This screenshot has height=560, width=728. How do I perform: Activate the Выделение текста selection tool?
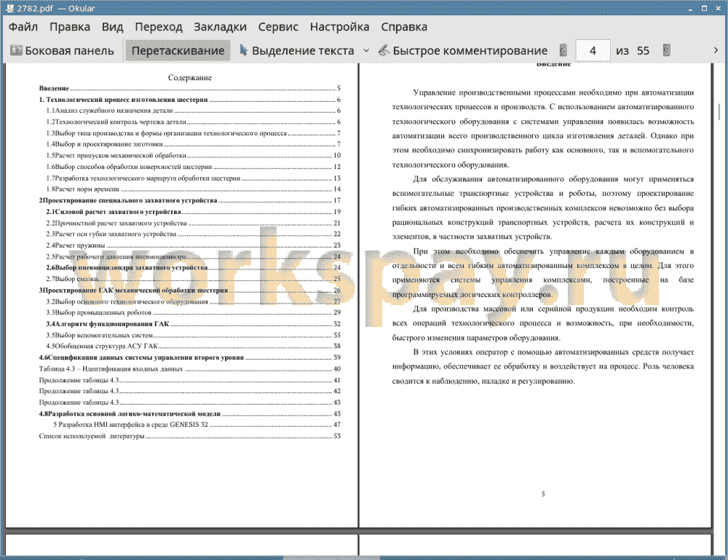click(297, 51)
